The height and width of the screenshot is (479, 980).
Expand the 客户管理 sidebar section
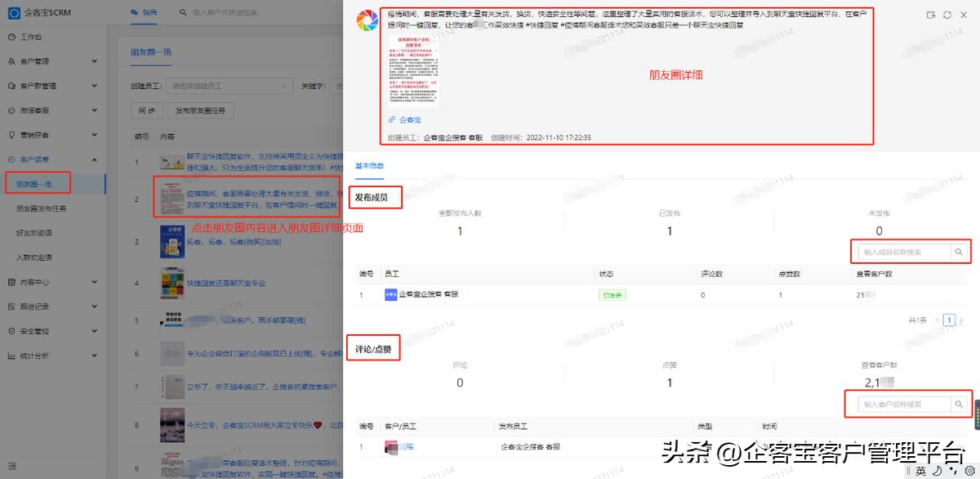click(37, 60)
